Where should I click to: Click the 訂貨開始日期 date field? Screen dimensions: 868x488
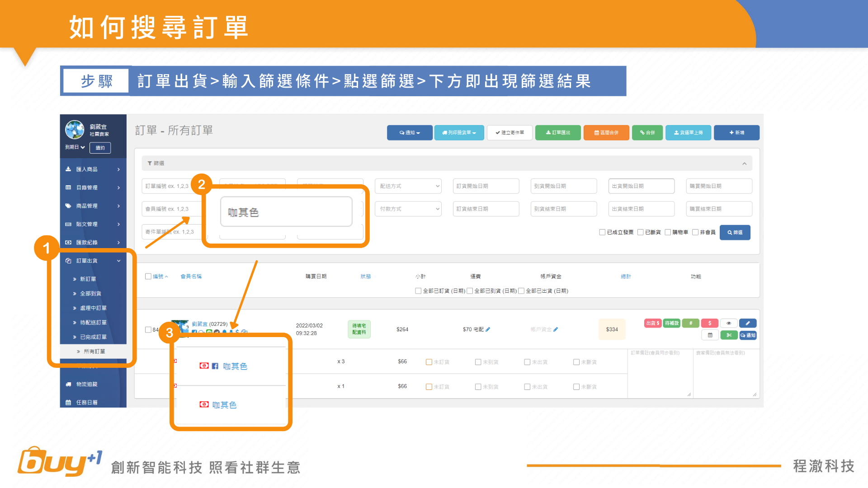click(x=486, y=186)
